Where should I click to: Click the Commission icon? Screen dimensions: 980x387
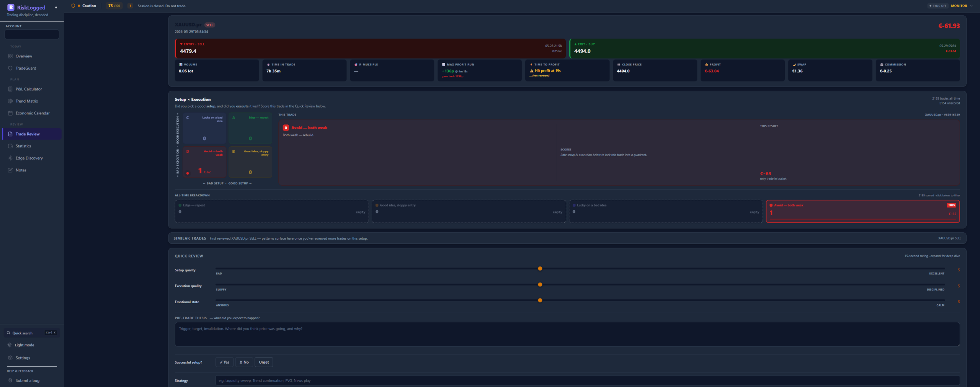point(882,65)
